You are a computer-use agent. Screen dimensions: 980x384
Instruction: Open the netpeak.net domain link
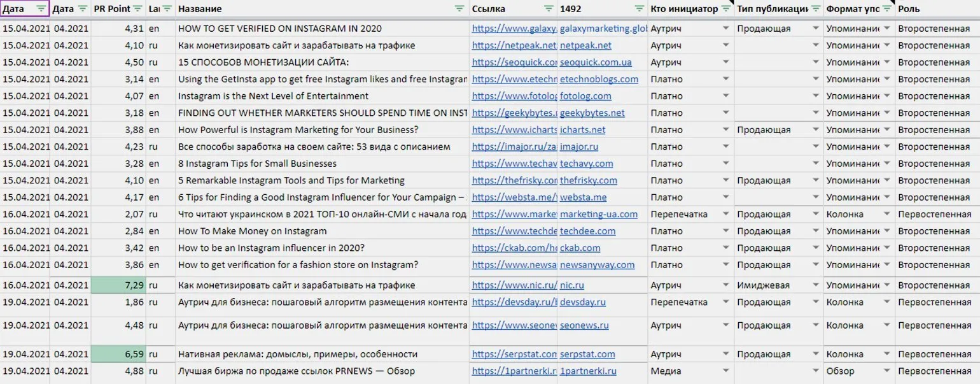(x=585, y=46)
